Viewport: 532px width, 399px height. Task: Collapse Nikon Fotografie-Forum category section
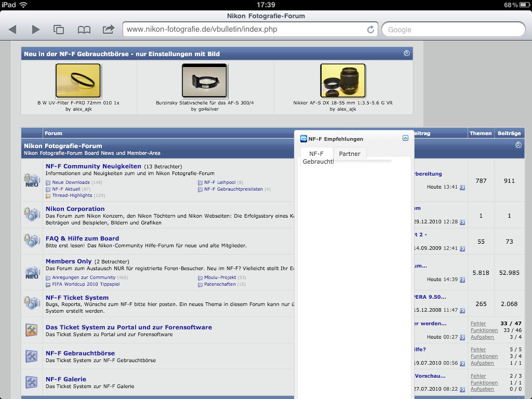(x=518, y=145)
